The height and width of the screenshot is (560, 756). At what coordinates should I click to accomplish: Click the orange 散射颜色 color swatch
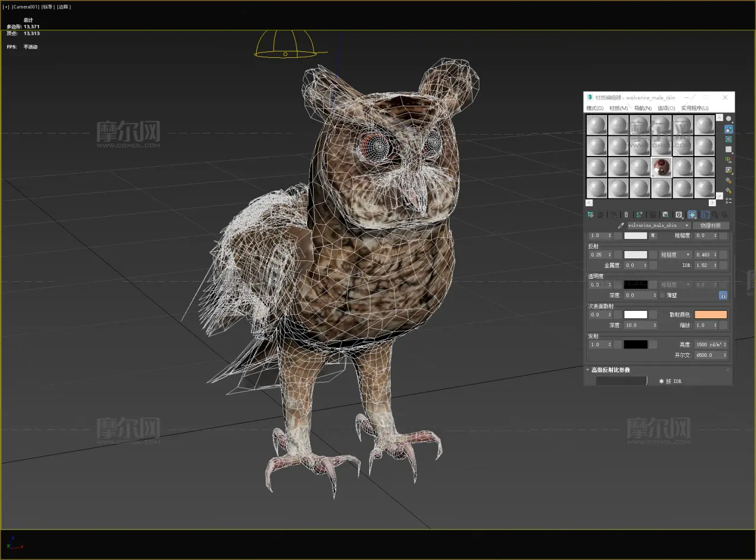[x=711, y=315]
